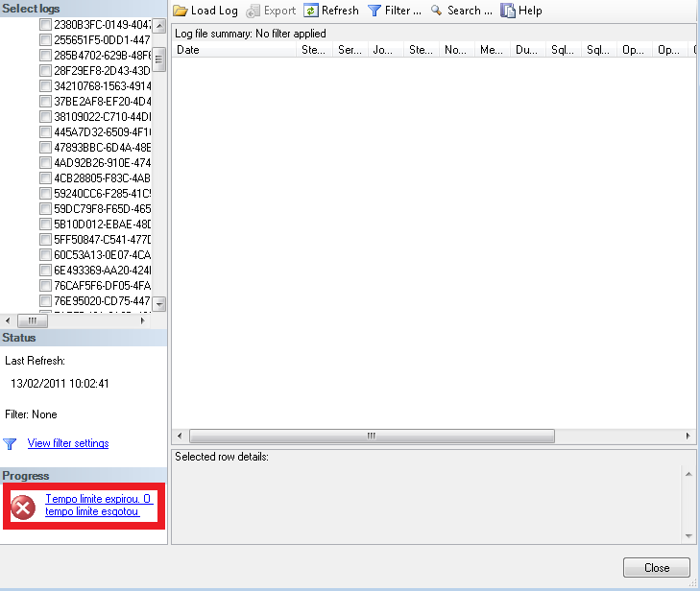
Task: Click the Search magnifier icon
Action: (x=437, y=11)
